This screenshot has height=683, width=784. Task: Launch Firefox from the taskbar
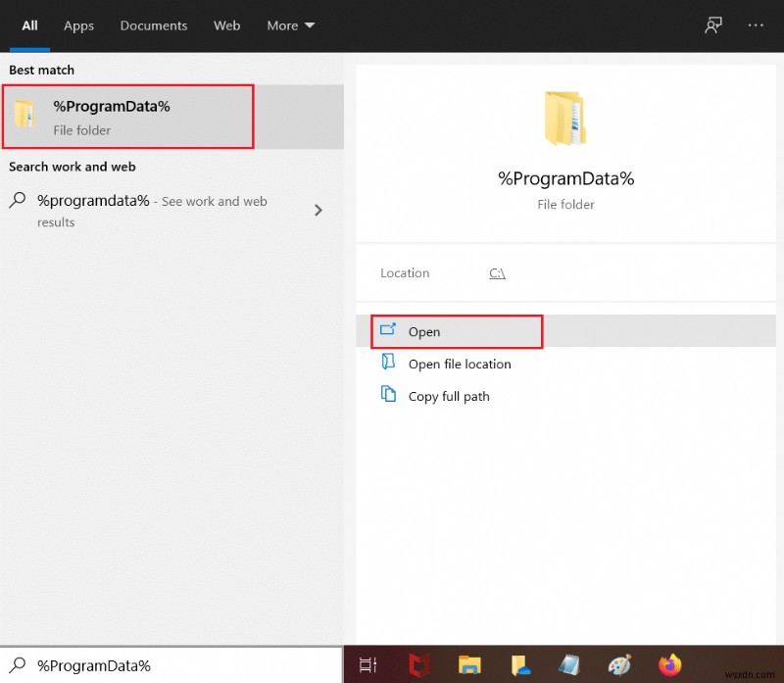click(669, 665)
